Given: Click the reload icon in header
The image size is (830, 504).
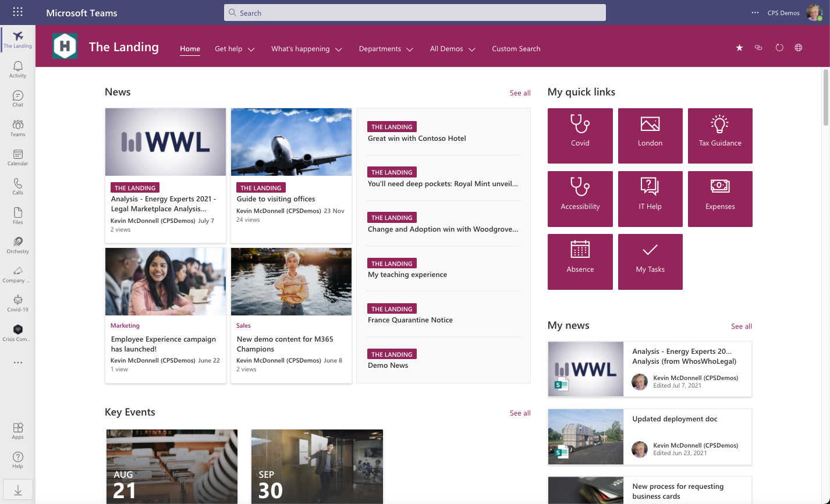Looking at the screenshot, I should tap(779, 48).
